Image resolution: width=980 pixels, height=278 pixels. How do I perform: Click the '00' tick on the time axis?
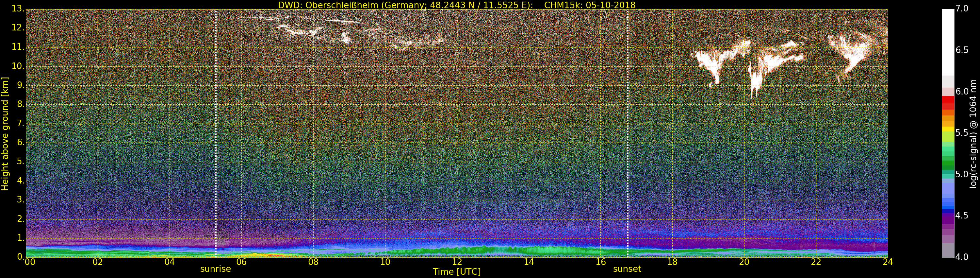click(30, 262)
